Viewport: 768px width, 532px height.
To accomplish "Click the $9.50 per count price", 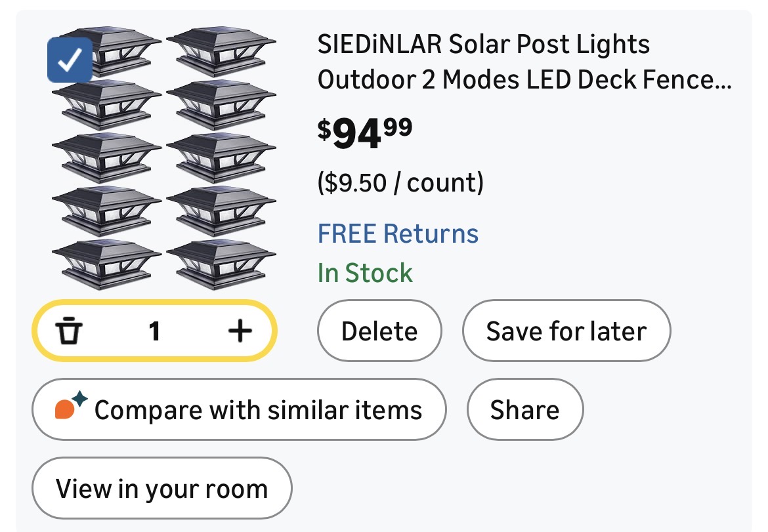I will 400,182.
